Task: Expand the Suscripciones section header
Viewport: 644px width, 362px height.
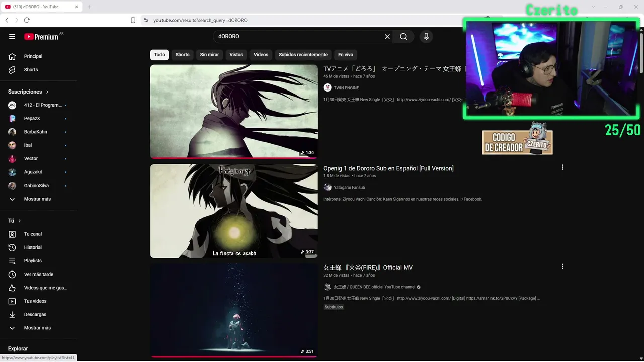Action: coord(29,92)
